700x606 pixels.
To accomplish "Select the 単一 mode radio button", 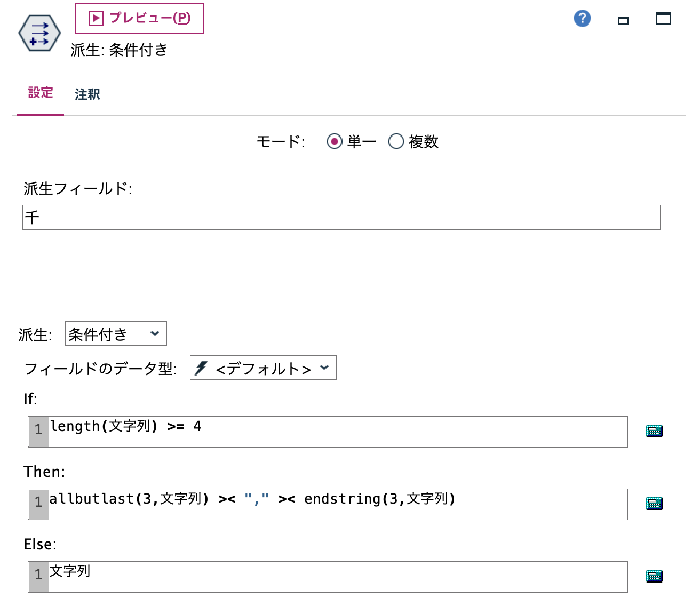I will 335,142.
